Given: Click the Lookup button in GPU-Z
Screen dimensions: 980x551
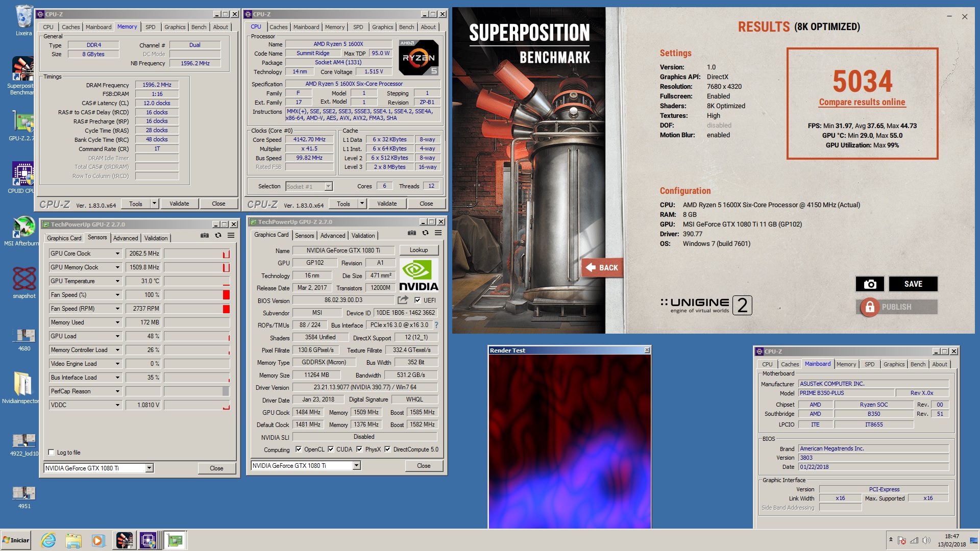Looking at the screenshot, I should click(419, 250).
